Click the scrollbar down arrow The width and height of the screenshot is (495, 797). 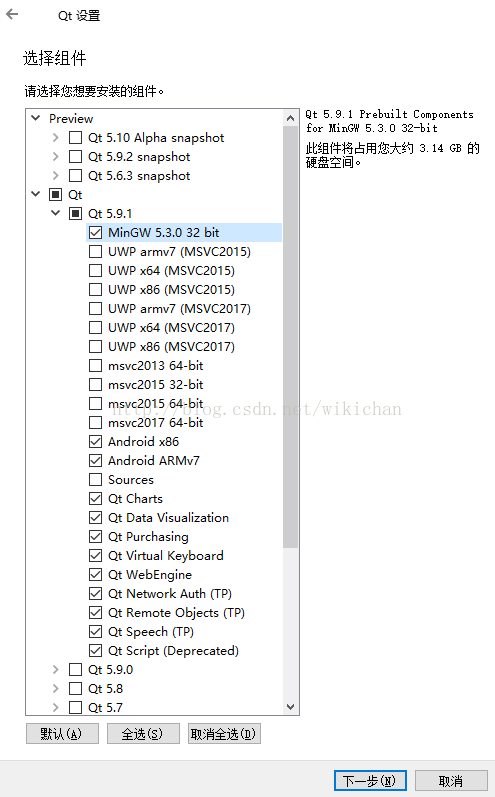(291, 707)
